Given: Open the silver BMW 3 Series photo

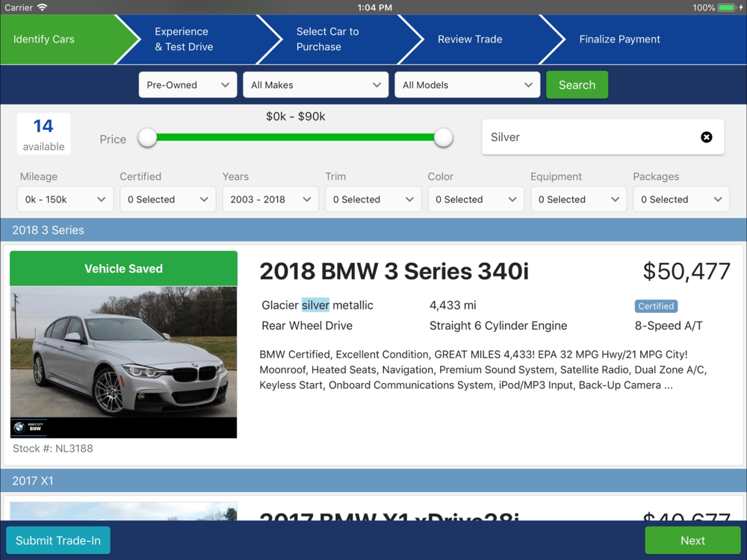Looking at the screenshot, I should [x=123, y=362].
